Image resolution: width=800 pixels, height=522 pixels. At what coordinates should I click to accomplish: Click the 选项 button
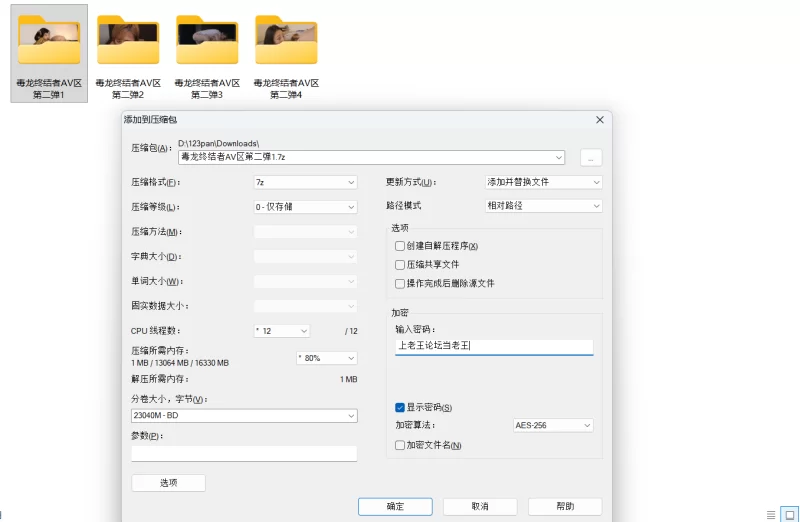tap(168, 483)
